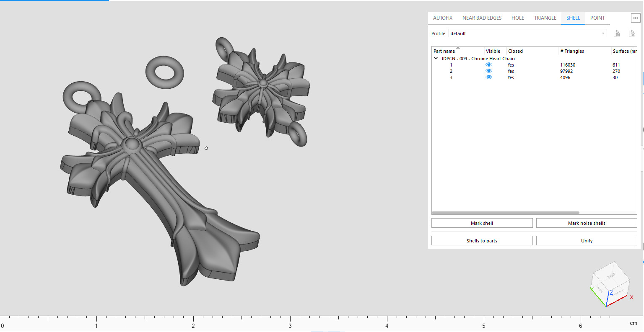Click surface value 611
This screenshot has width=644, height=332.
[x=616, y=65]
